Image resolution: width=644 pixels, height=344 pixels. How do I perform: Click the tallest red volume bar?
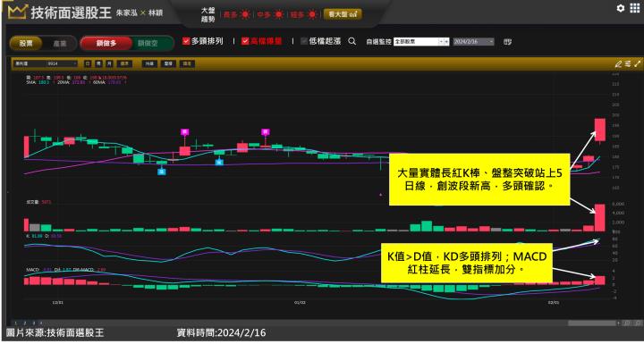[x=600, y=217]
